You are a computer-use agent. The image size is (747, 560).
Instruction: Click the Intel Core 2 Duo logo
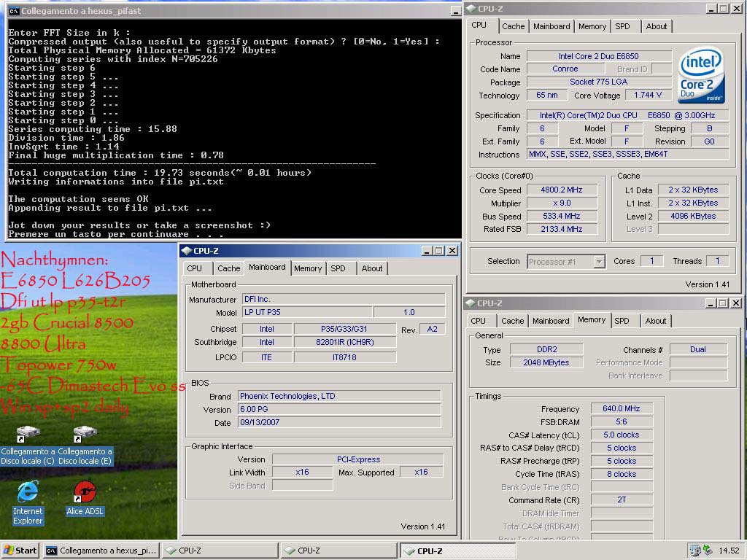tap(701, 74)
